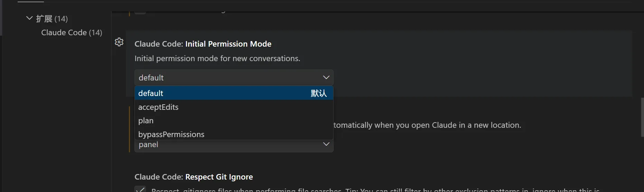Select 'acceptEdits' from the permission list
This screenshot has height=192, width=644.
click(x=158, y=107)
